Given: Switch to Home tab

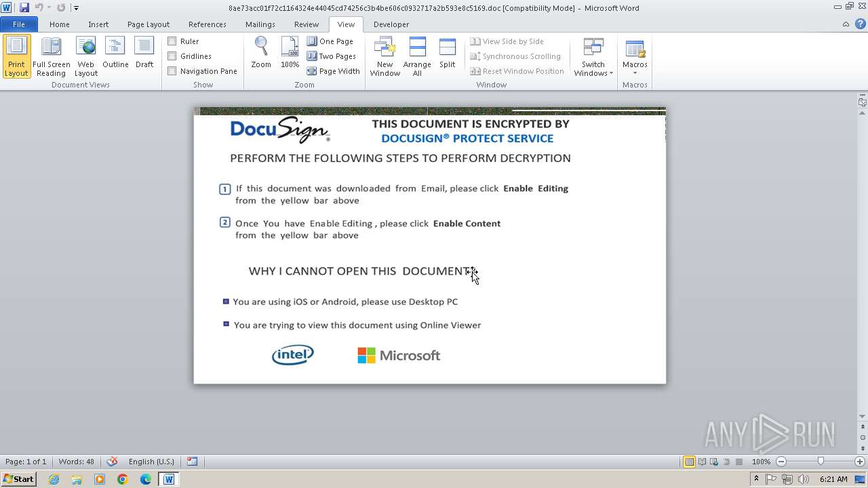Looking at the screenshot, I should point(60,24).
